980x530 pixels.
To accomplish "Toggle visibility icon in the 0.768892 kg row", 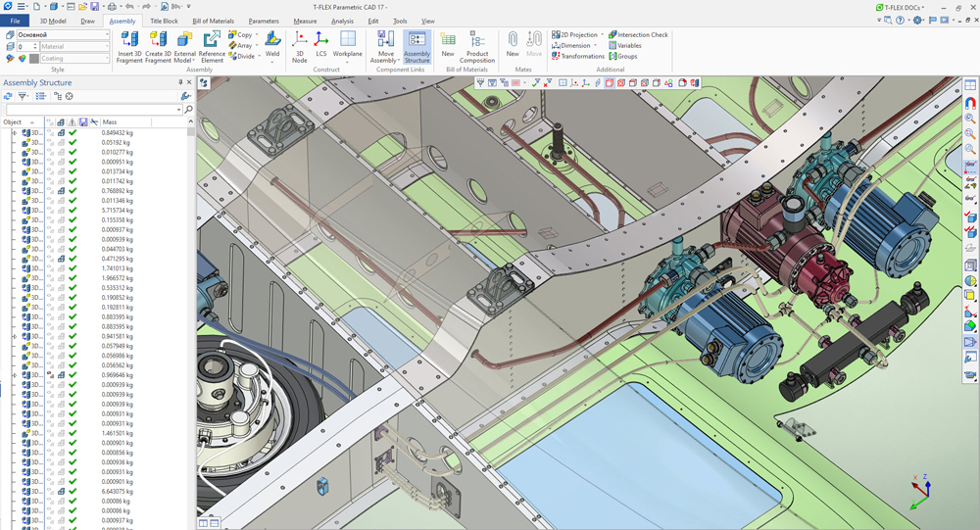I will pyautogui.click(x=50, y=191).
